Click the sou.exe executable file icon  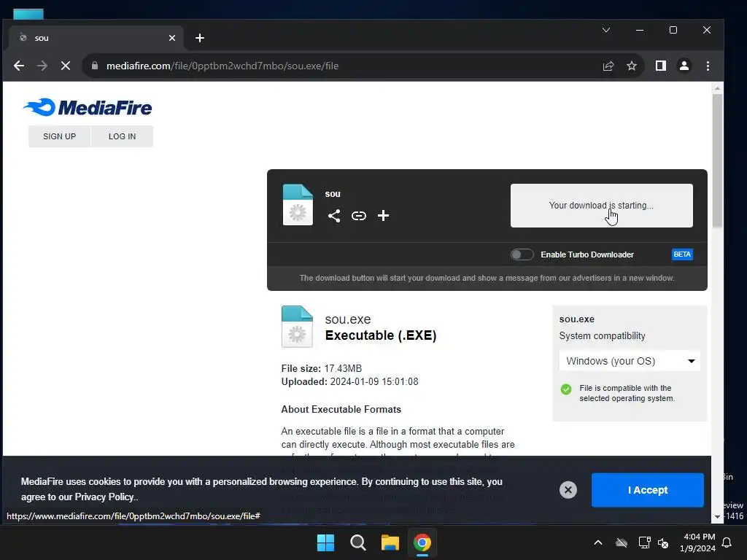click(x=297, y=327)
